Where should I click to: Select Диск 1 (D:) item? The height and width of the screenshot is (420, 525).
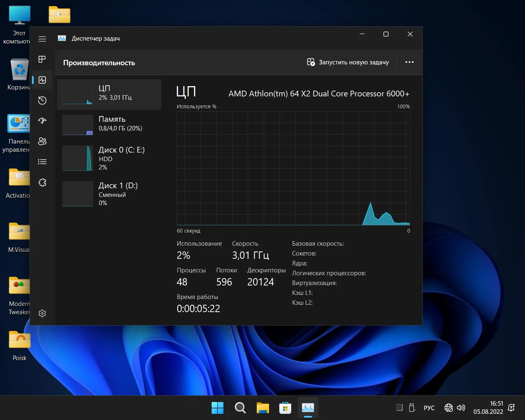point(109,194)
